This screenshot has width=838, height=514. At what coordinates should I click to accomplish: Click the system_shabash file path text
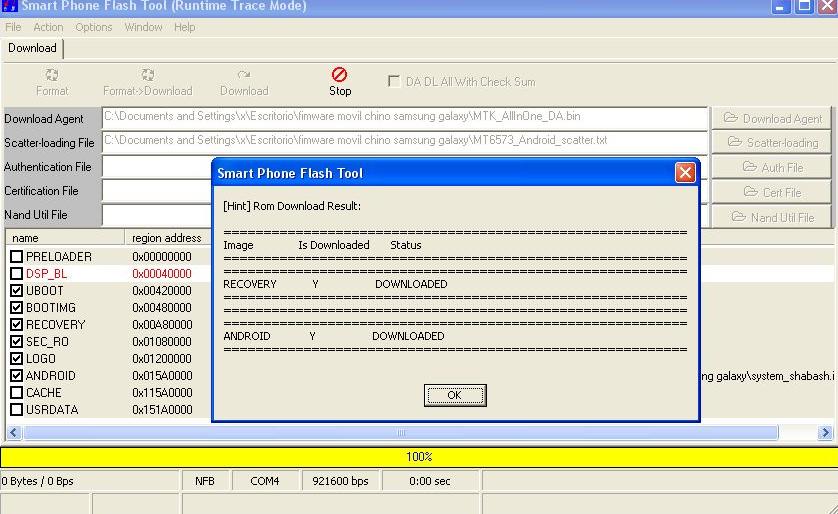(767, 376)
